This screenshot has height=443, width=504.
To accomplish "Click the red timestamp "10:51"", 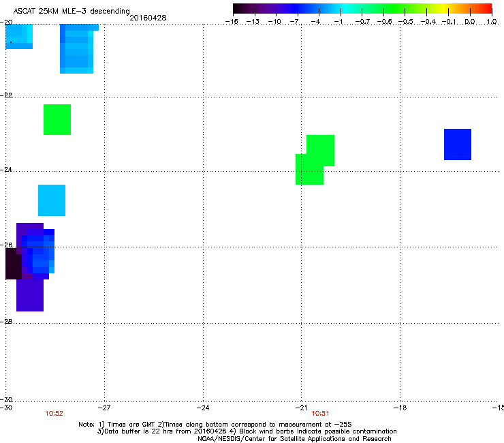I will pos(320,414).
